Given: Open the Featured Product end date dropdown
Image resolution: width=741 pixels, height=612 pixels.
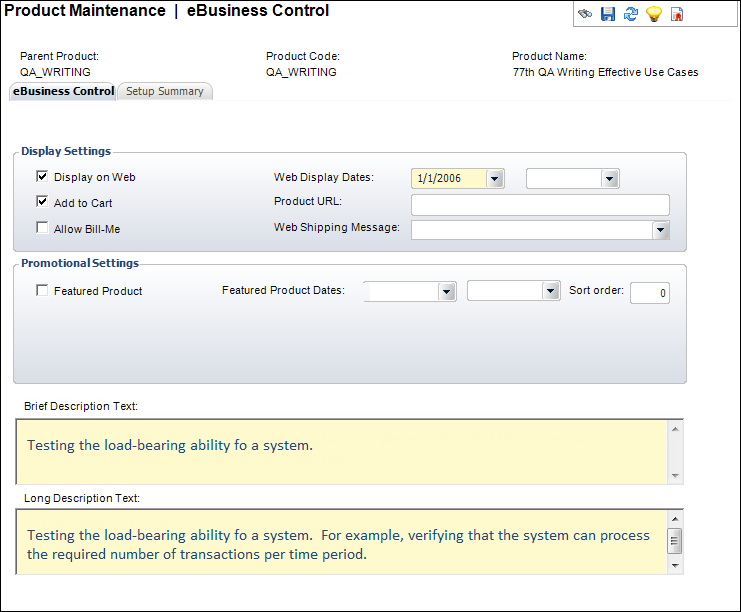Looking at the screenshot, I should click(x=551, y=291).
